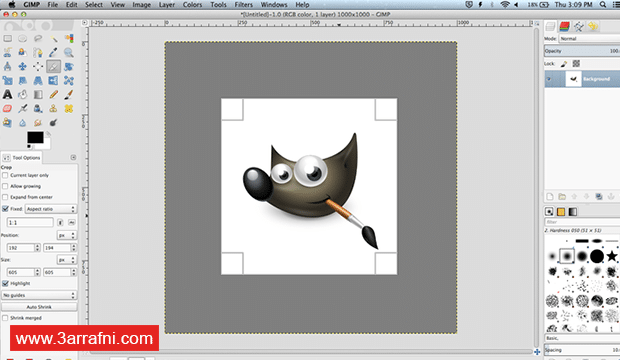The image size is (620, 360).
Task: Select the Eraser tool
Action: point(8,108)
